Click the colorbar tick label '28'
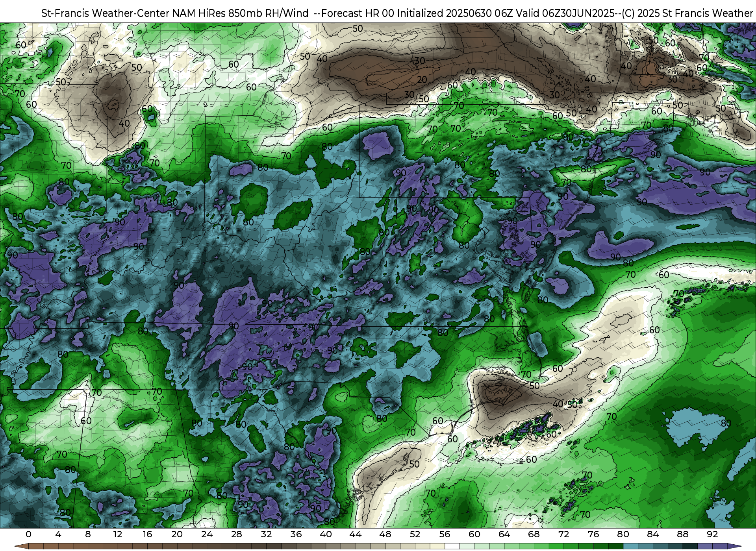Viewport: 756px width, 551px height. tap(237, 534)
